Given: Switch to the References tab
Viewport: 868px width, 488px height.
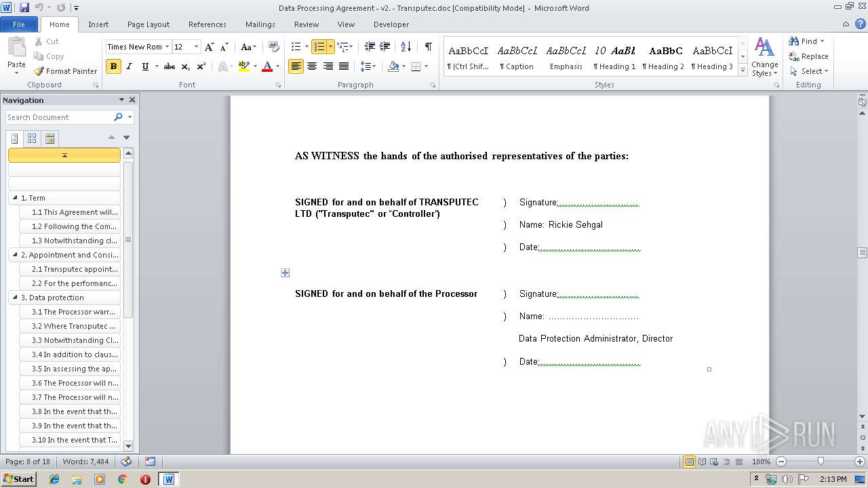Looking at the screenshot, I should 208,24.
